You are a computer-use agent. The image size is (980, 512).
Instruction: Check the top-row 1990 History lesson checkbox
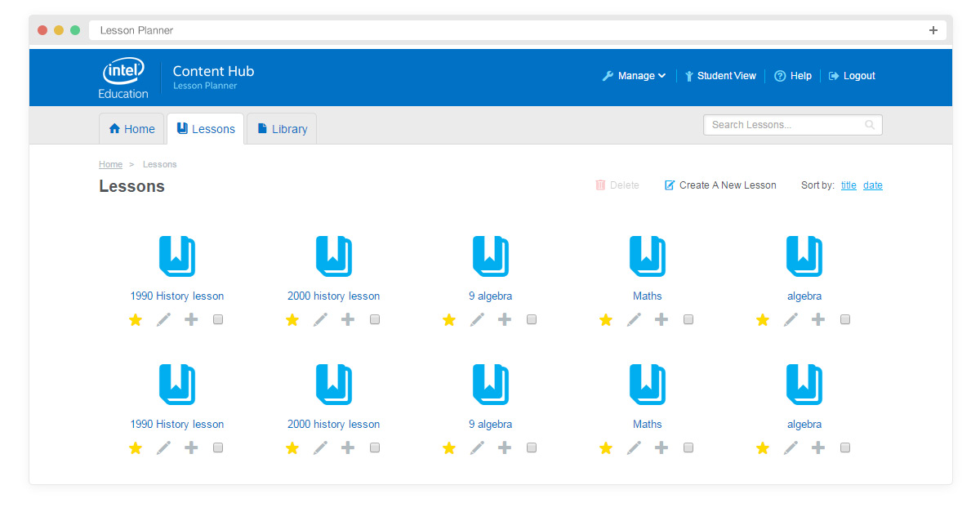pos(218,319)
